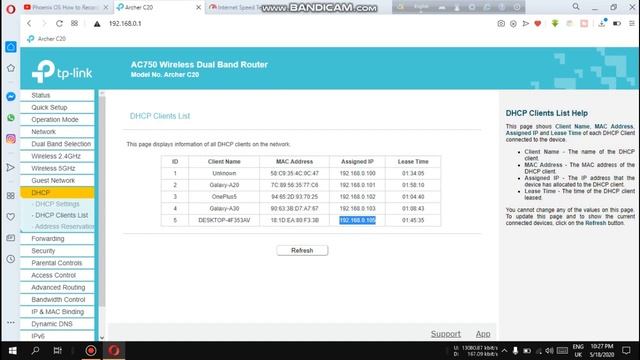640x360 pixels.
Task: Click OnePlus5 client name cell
Action: tap(224, 197)
